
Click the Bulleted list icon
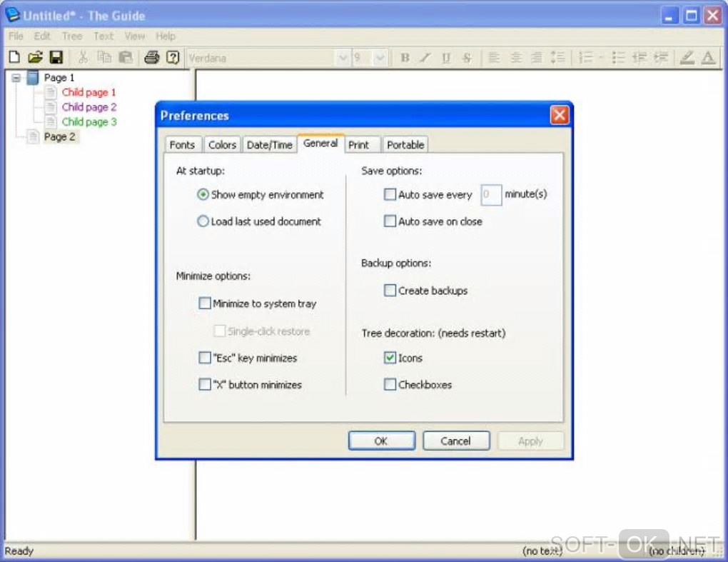pos(618,58)
